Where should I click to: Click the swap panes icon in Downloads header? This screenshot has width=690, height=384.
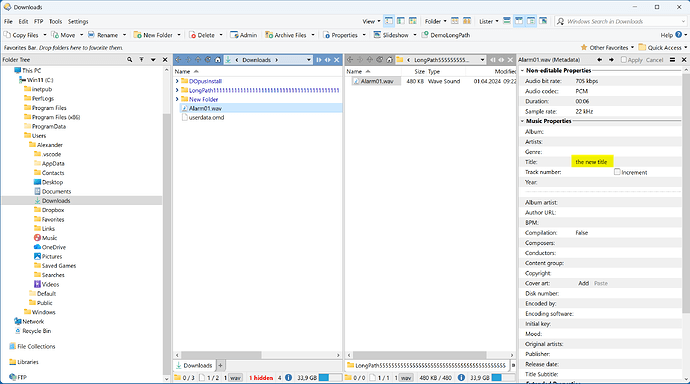pos(327,60)
